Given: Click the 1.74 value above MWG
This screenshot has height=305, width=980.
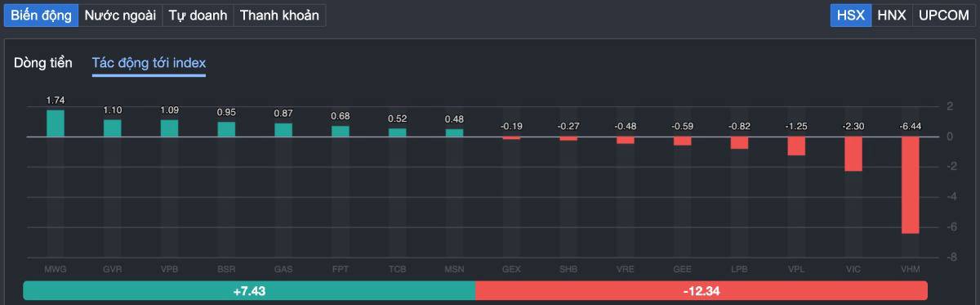Looking at the screenshot, I should [x=56, y=100].
